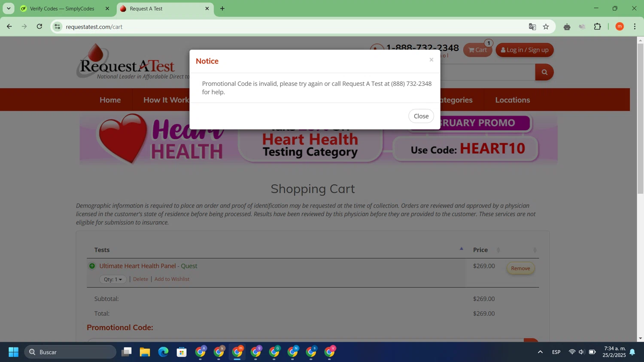Show hidden system tray icons

coord(540,352)
